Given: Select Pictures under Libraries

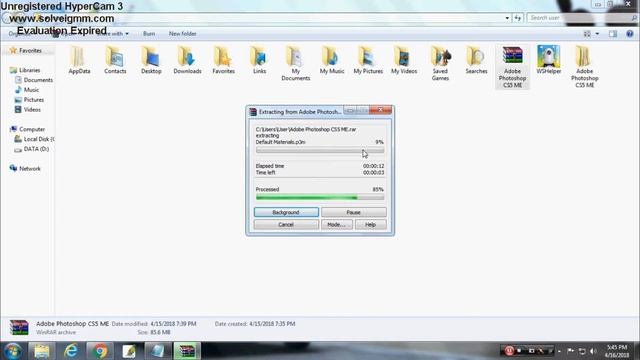Looking at the screenshot, I should (x=33, y=100).
